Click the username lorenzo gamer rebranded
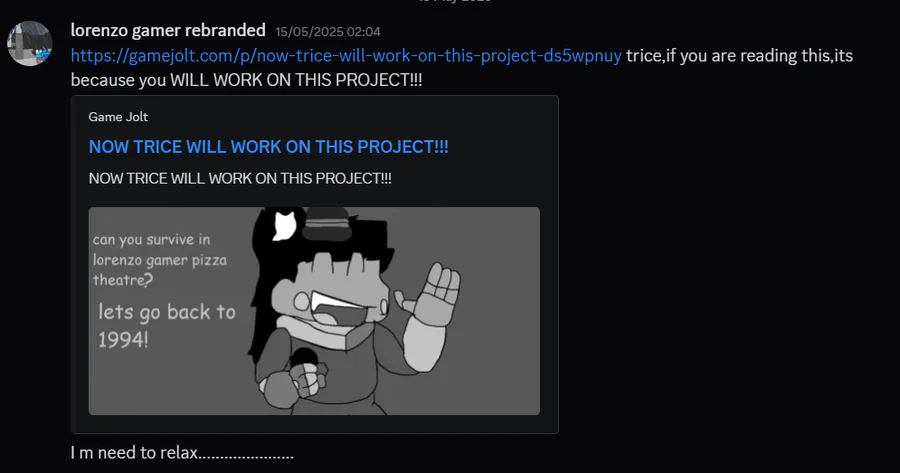Viewport: 900px width, 473px height. coord(168,30)
